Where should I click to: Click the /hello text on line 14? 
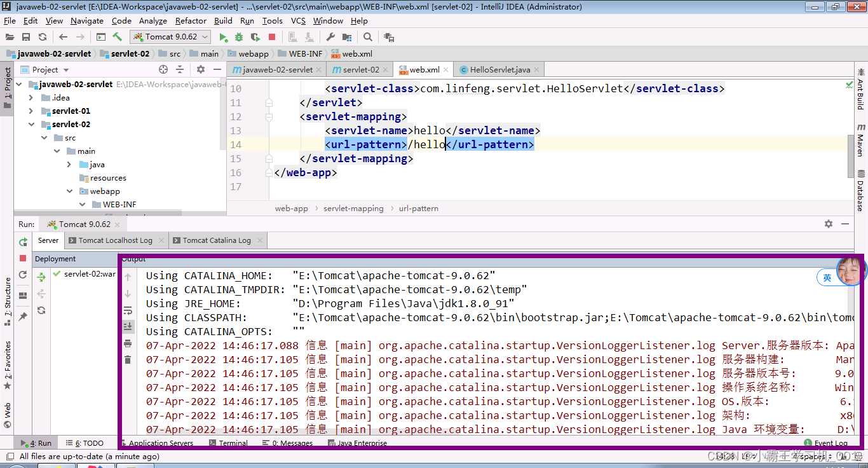point(426,144)
